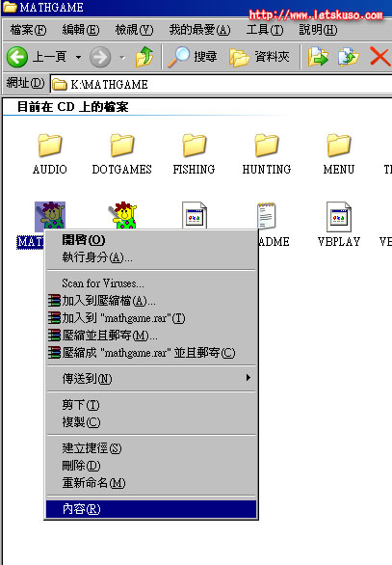
Task: Select the AUDIO folder
Action: (50, 154)
